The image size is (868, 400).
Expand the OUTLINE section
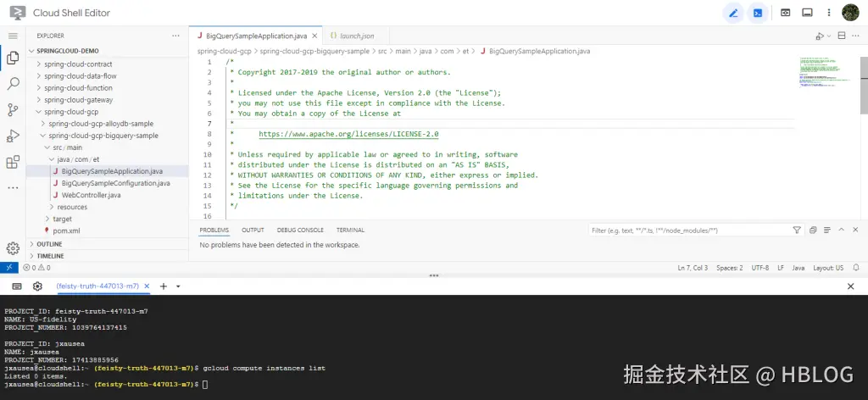click(108, 244)
